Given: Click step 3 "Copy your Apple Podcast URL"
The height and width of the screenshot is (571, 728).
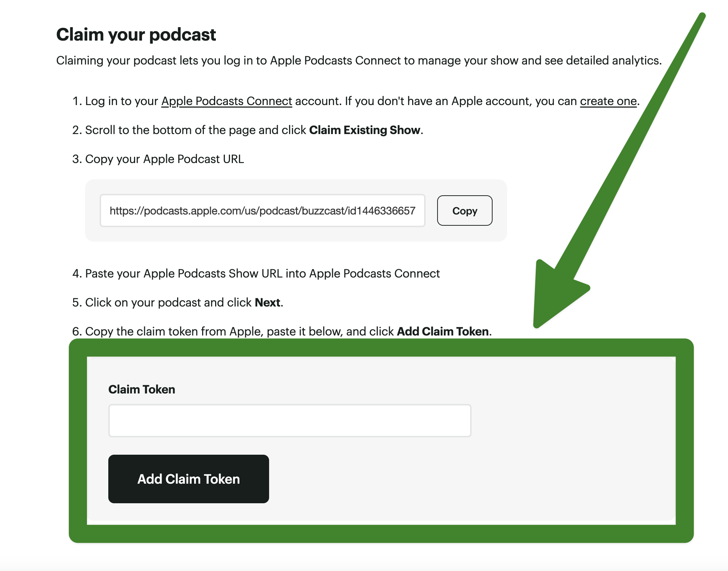Looking at the screenshot, I should pyautogui.click(x=164, y=159).
